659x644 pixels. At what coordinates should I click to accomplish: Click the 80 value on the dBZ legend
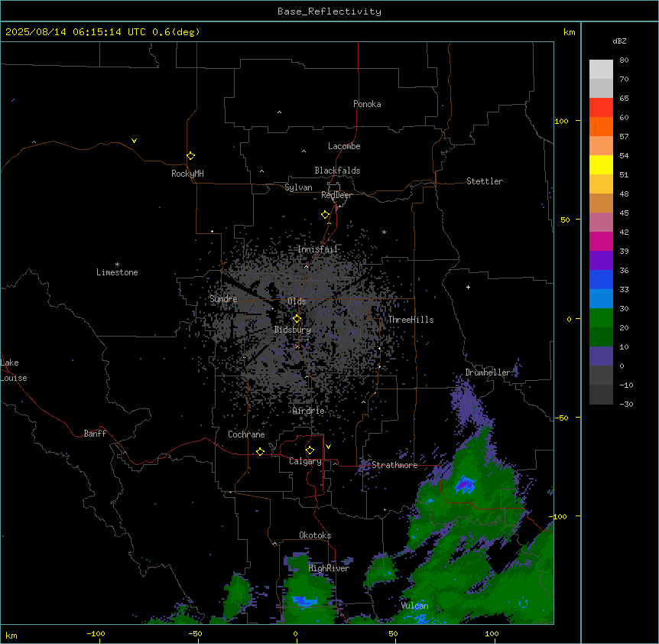tap(624, 60)
